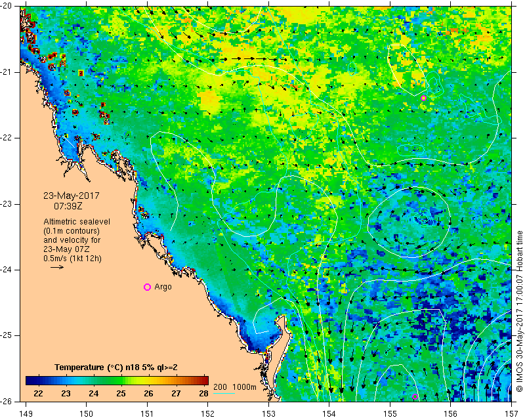The image size is (525, 420).
Task: Click the latitude axis label "-23"
Action: click(x=7, y=204)
